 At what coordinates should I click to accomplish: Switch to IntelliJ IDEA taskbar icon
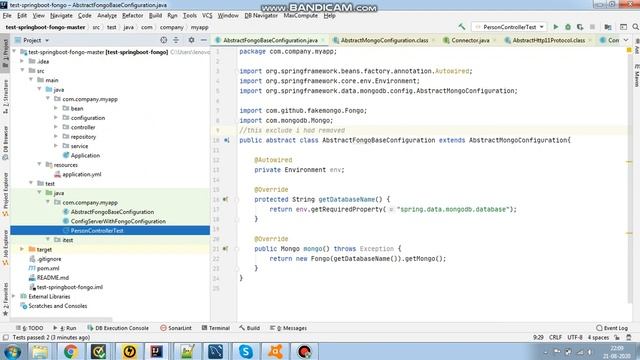pyautogui.click(x=157, y=351)
